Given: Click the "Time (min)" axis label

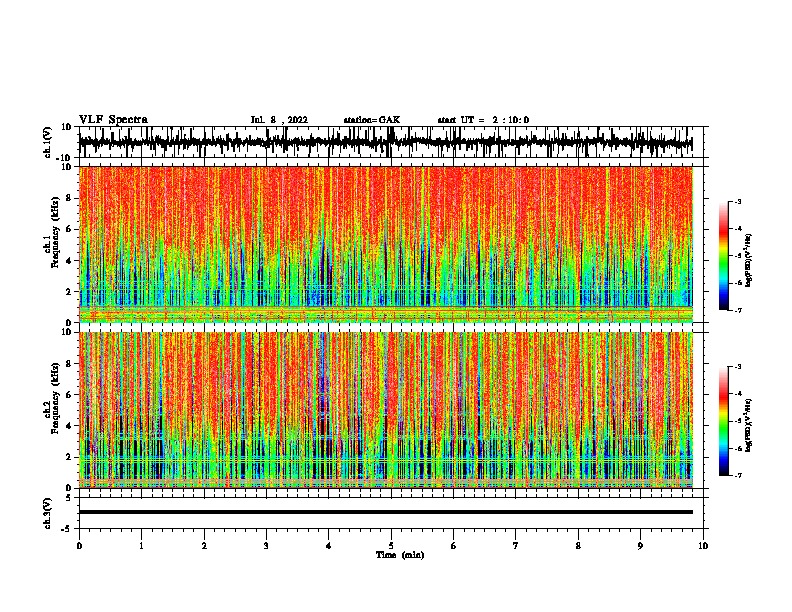Looking at the screenshot, I should click(x=400, y=555).
